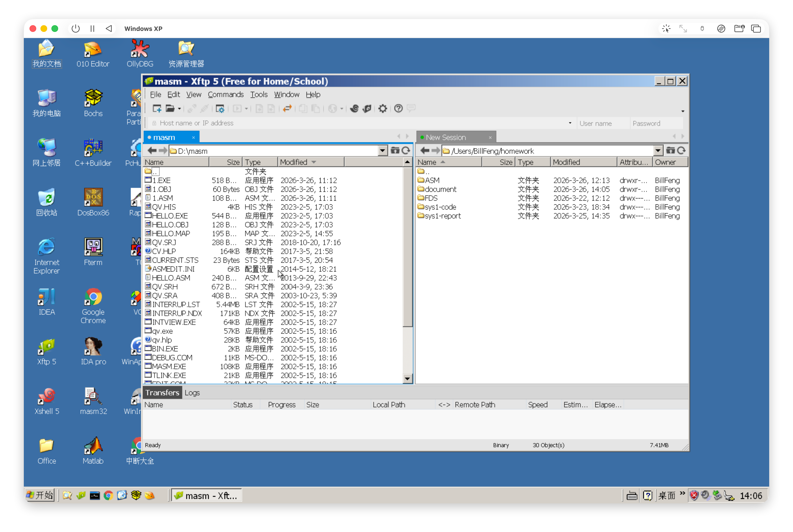The image size is (793, 532).
Task: Click the folder icon beside remote pane refresh
Action: [x=670, y=151]
